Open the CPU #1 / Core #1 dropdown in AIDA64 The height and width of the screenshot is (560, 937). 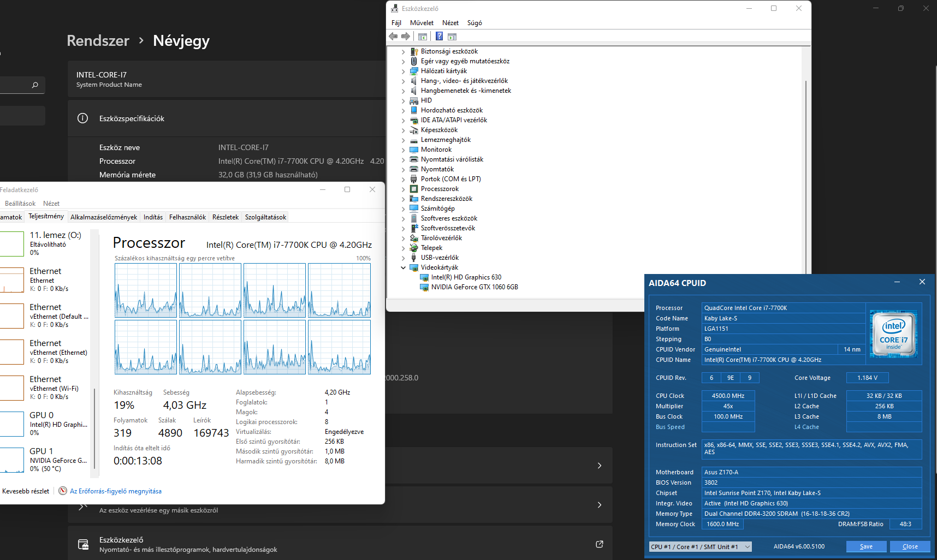pyautogui.click(x=700, y=547)
